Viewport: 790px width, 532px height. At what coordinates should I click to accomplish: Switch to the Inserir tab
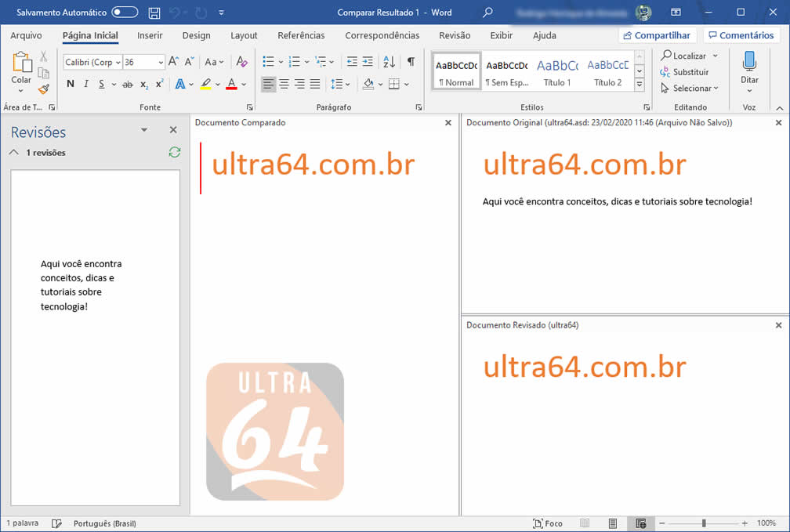coord(150,35)
